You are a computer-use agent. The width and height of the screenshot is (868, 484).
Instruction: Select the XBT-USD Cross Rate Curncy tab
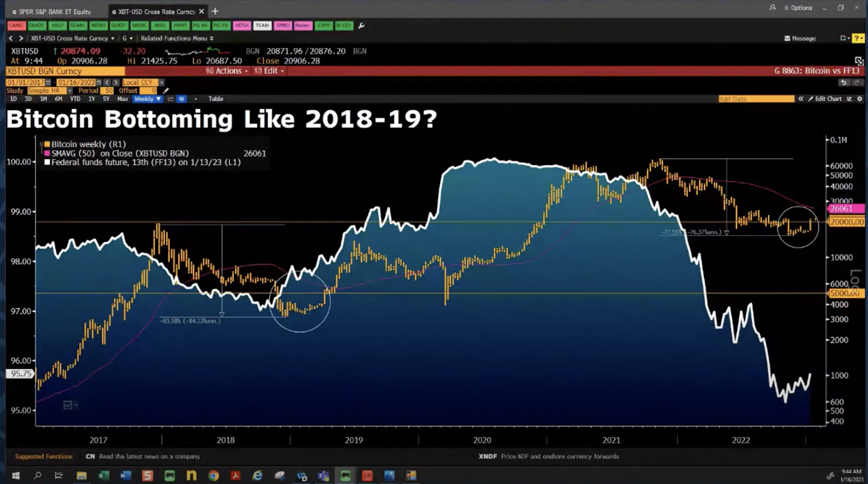[154, 11]
